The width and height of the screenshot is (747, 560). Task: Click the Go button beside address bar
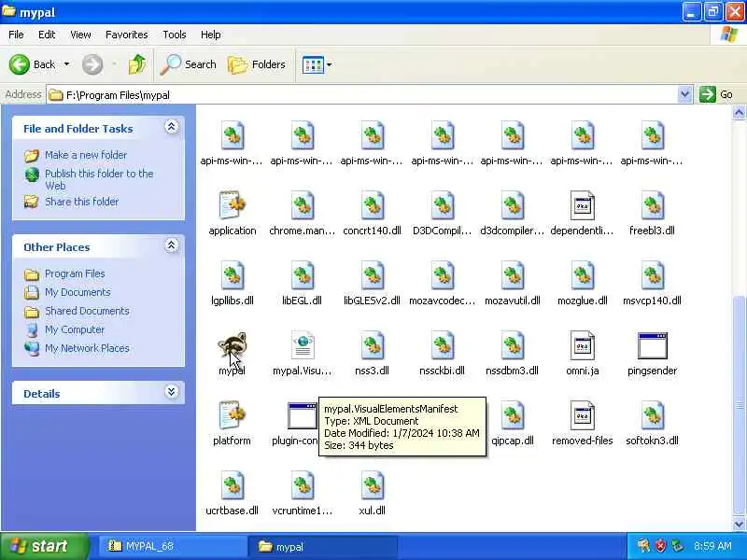click(715, 94)
